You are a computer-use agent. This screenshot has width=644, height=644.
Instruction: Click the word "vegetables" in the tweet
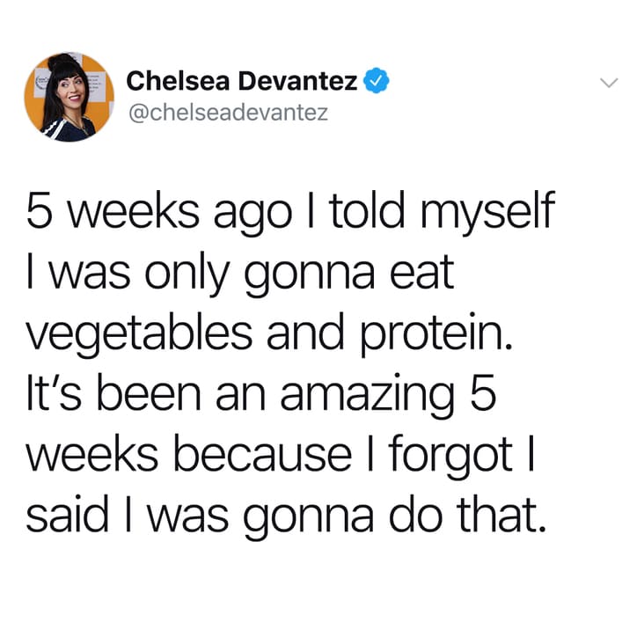tap(139, 334)
